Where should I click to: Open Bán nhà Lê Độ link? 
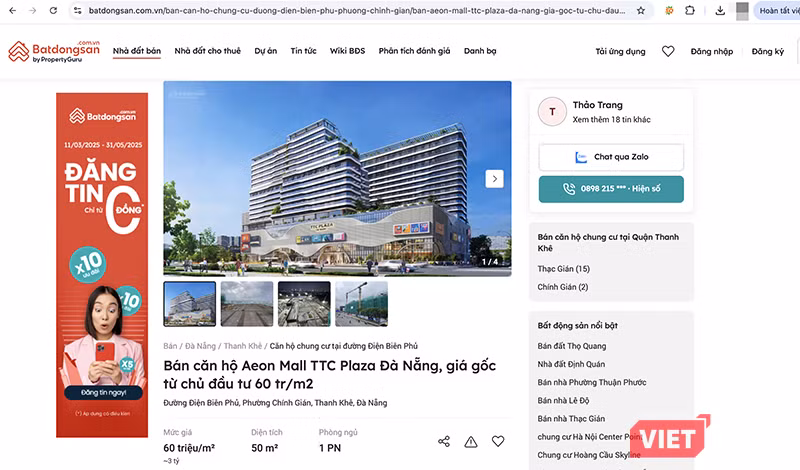point(563,401)
